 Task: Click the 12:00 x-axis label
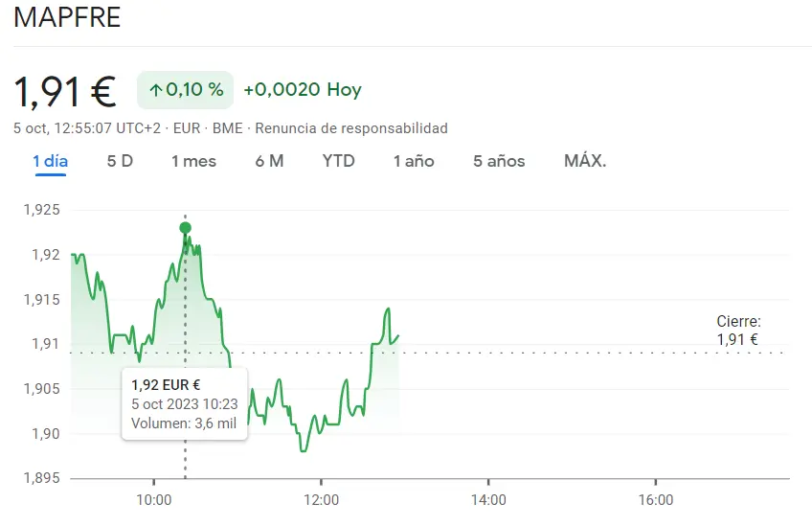321,500
